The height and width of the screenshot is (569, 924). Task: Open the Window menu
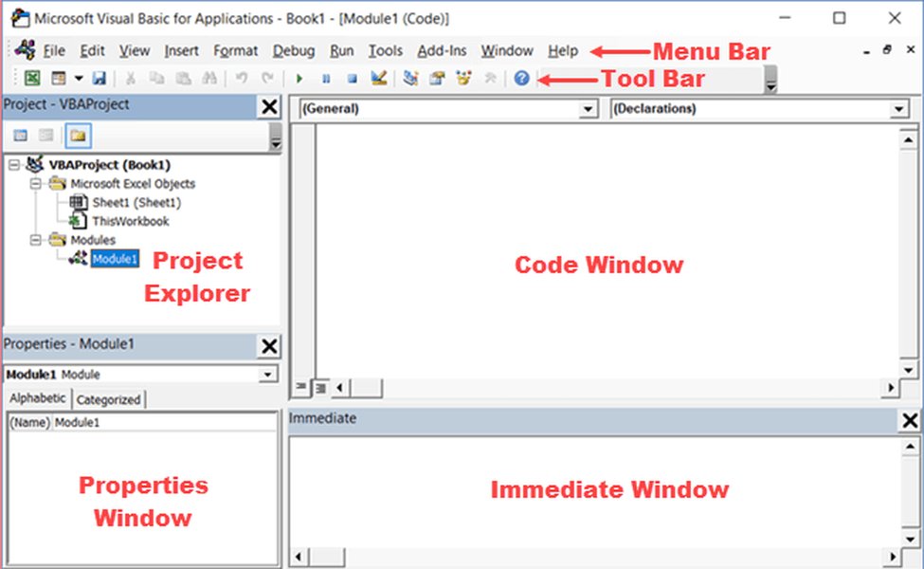pyautogui.click(x=507, y=50)
